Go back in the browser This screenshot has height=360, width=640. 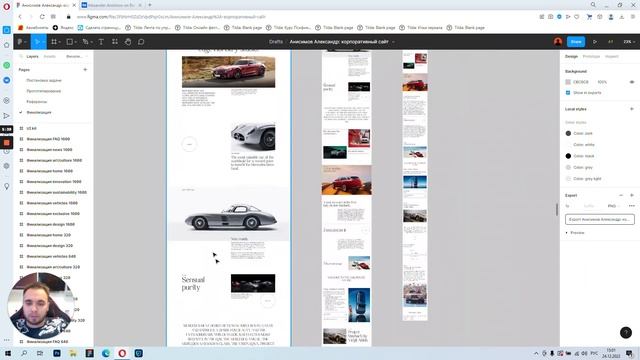point(20,17)
